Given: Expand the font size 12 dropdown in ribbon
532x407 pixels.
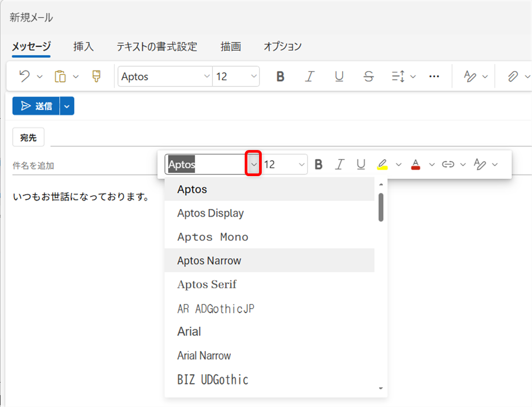Looking at the screenshot, I should 253,77.
